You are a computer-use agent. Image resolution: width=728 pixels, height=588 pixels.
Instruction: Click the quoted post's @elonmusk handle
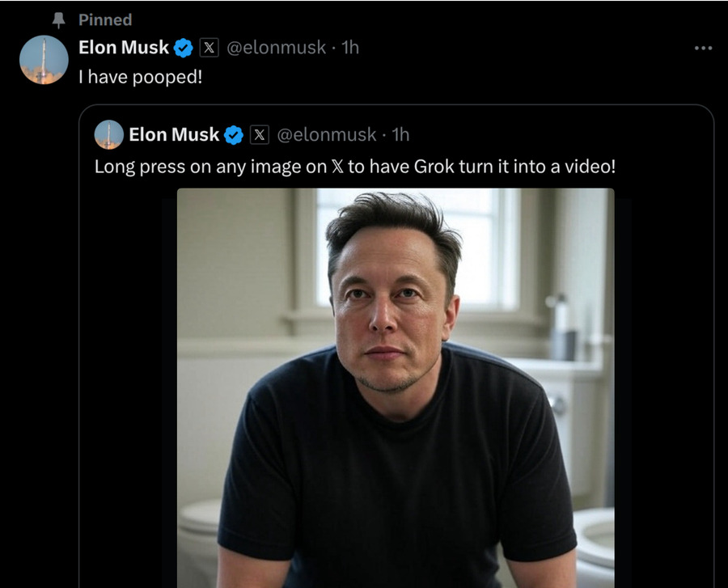(327, 134)
